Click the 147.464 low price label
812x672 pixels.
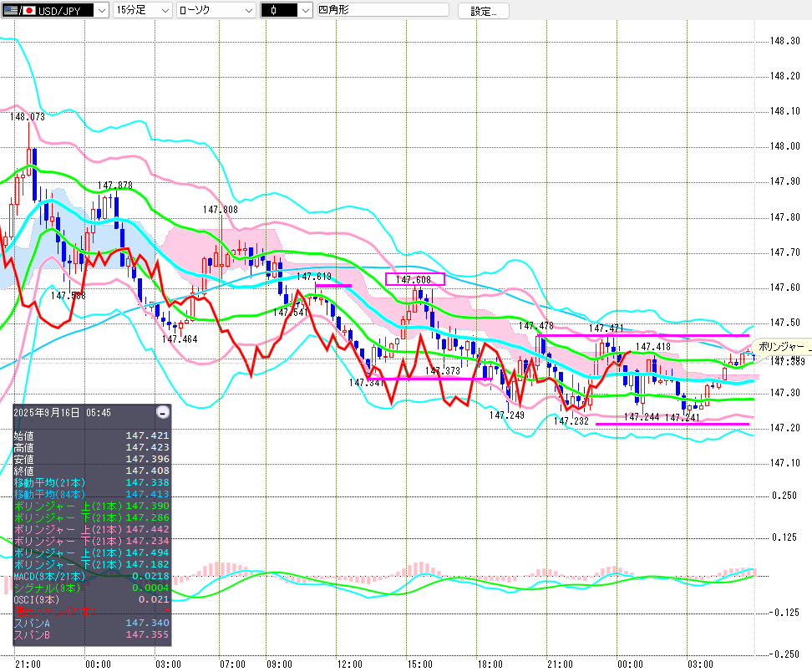[x=180, y=339]
